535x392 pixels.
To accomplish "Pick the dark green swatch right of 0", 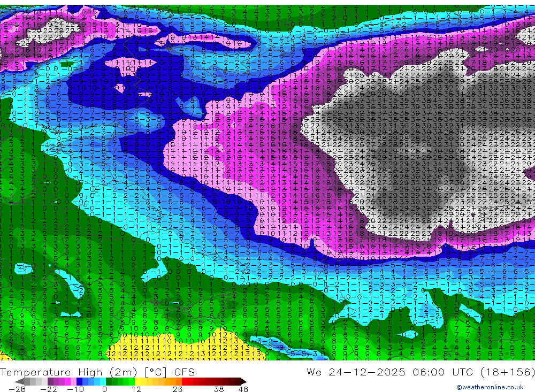I will tap(109, 382).
